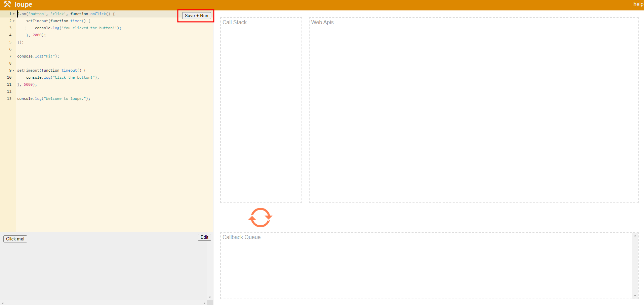The width and height of the screenshot is (644, 305).
Task: Click the orange event loop spinner icon
Action: (260, 218)
